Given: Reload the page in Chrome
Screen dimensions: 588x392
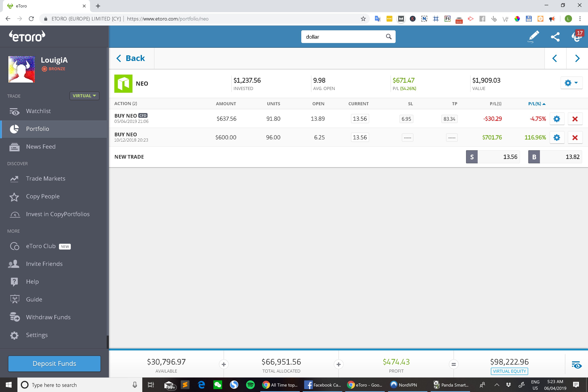Looking at the screenshot, I should 31,19.
